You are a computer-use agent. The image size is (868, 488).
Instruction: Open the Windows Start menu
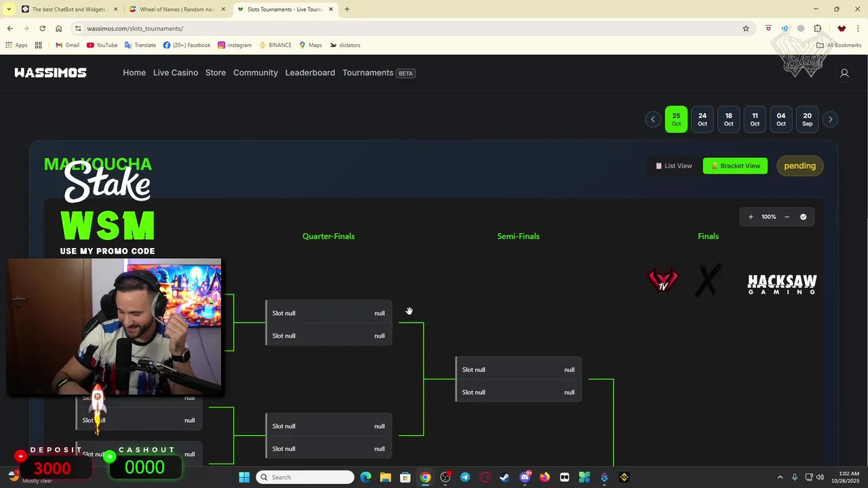244,477
